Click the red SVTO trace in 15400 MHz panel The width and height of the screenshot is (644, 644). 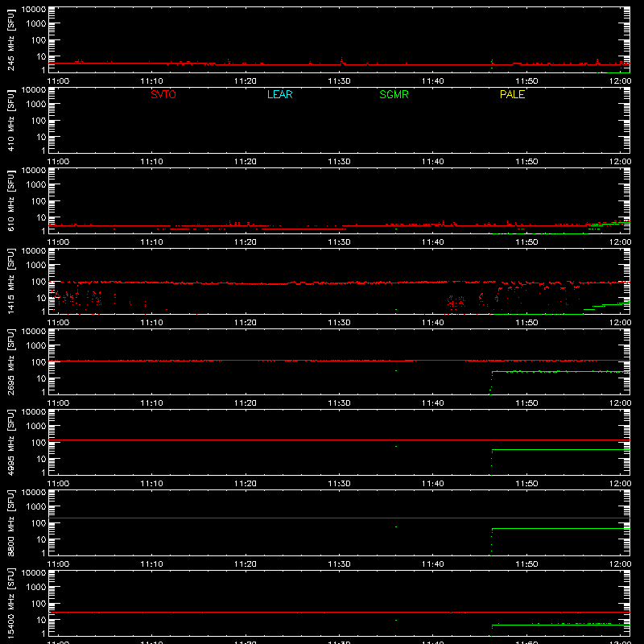[x=339, y=613]
